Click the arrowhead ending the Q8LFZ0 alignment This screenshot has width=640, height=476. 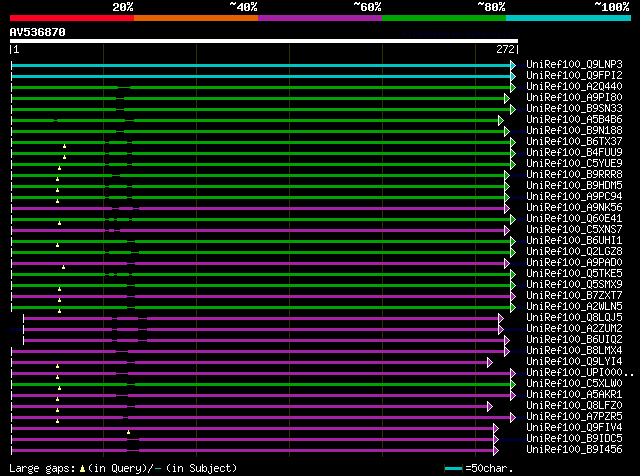[x=490, y=407]
